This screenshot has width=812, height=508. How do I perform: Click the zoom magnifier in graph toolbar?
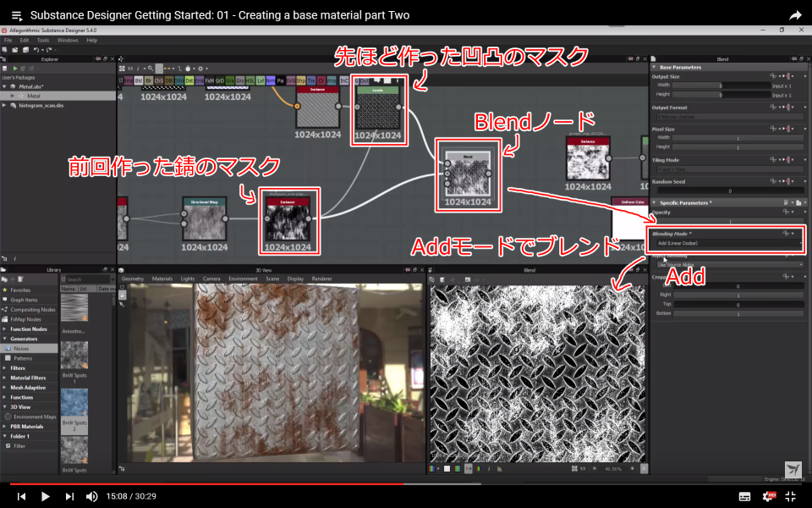click(151, 69)
